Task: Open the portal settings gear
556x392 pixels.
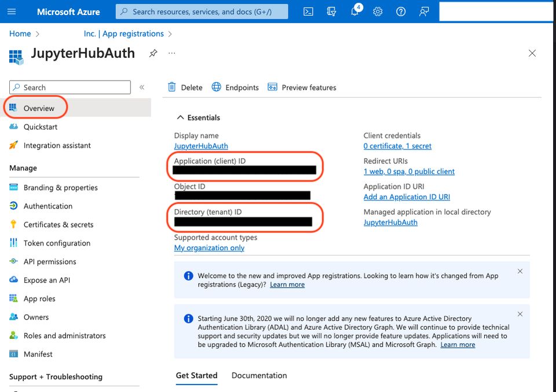Action: (378, 12)
